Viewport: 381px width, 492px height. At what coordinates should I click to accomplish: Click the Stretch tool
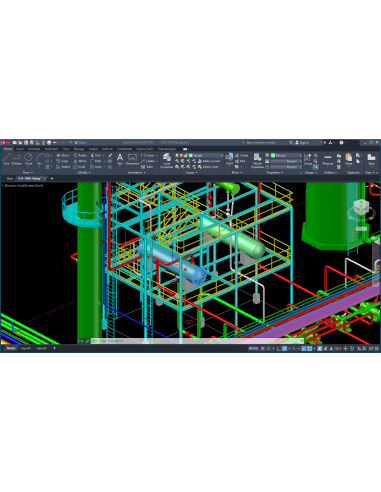pos(63,167)
